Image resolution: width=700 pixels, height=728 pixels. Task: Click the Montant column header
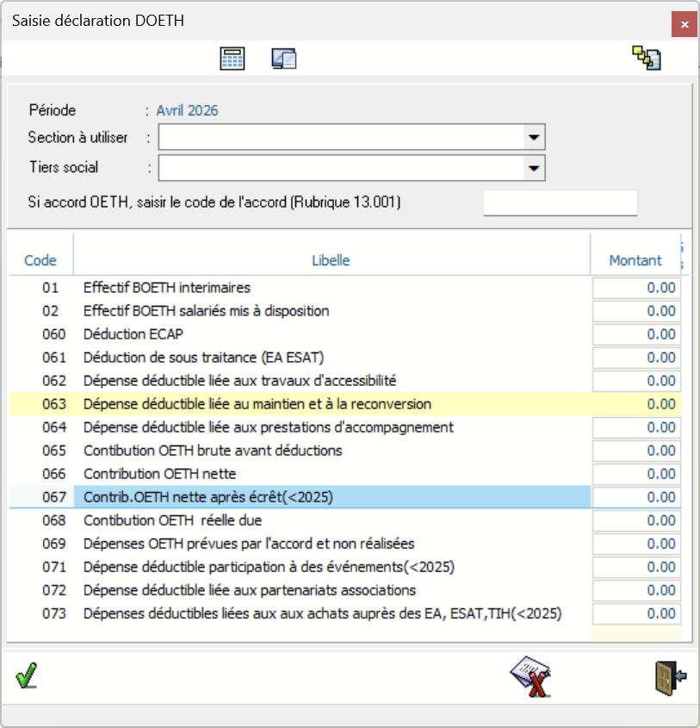[x=635, y=260]
